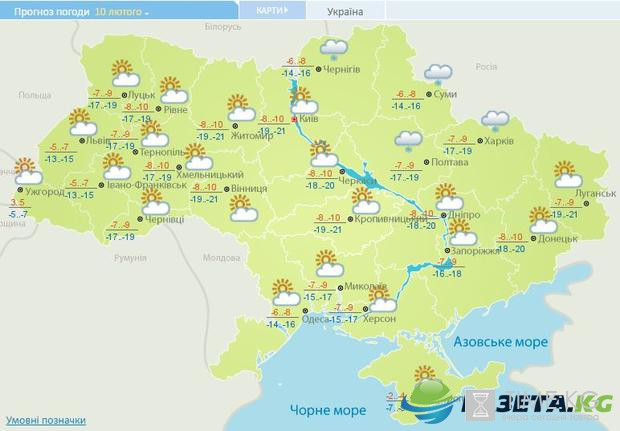Image resolution: width=620 pixels, height=431 pixels.
Task: Click the snow cloud icon above Чернігів
Action: [x=334, y=49]
